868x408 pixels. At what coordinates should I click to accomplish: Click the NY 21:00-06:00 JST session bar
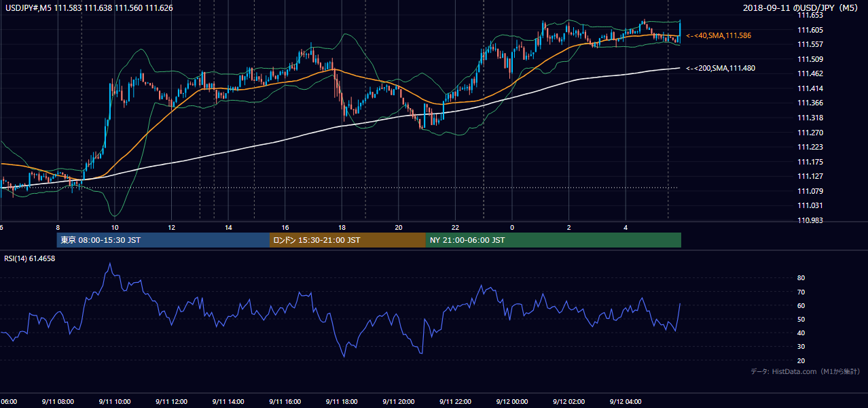point(554,240)
